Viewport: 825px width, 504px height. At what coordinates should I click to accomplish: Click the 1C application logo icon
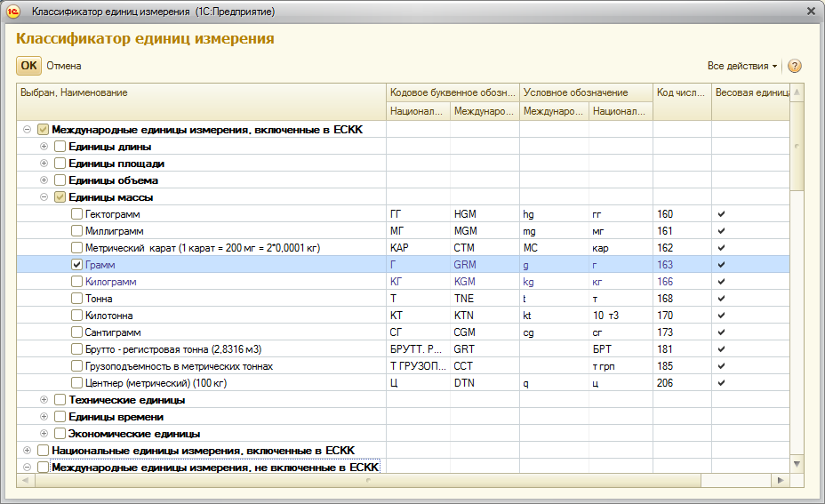pyautogui.click(x=13, y=12)
